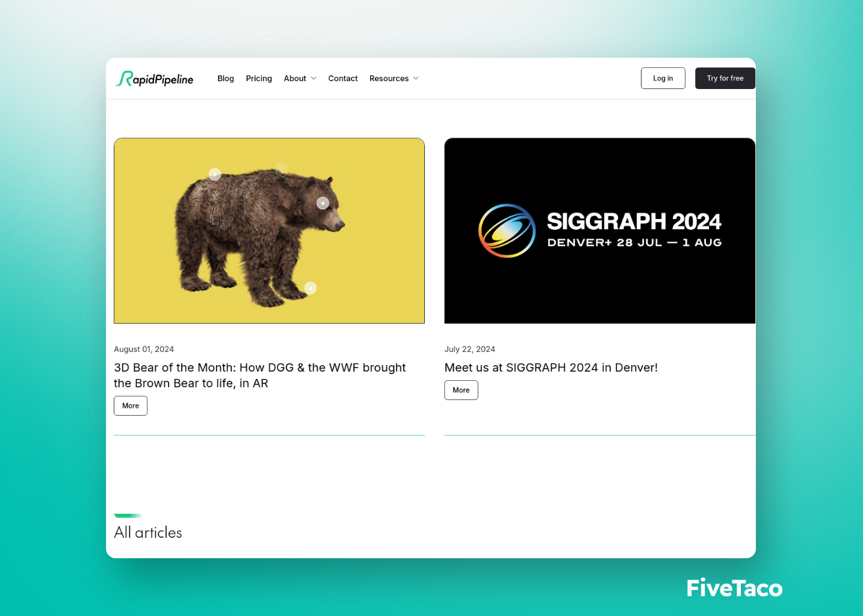
Task: Open Meet us at SIGGRAPH 2024 article title
Action: 551,368
